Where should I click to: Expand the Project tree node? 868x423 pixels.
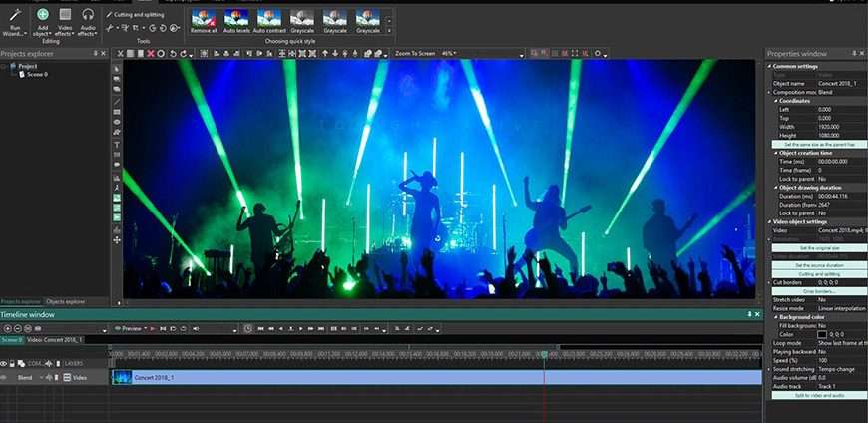pos(4,66)
